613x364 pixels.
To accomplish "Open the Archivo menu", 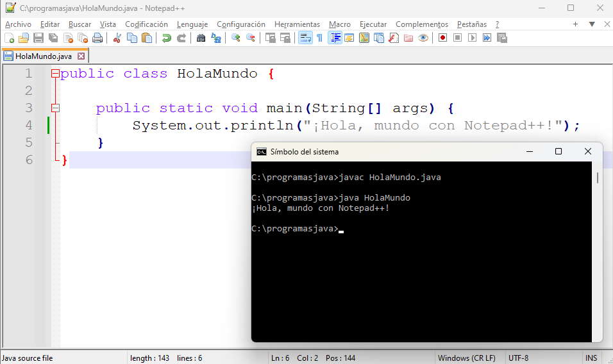I will [x=18, y=24].
